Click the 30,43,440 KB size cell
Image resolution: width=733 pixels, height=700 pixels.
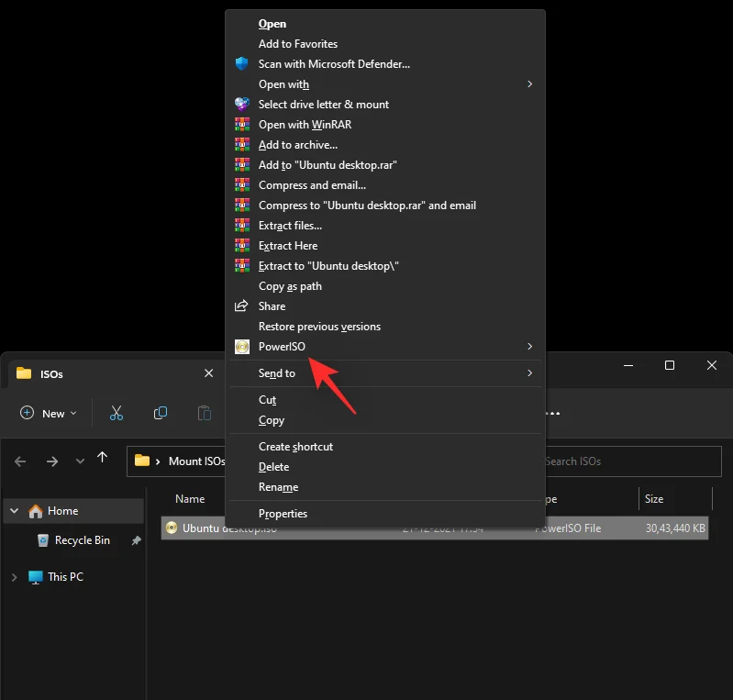click(x=675, y=528)
